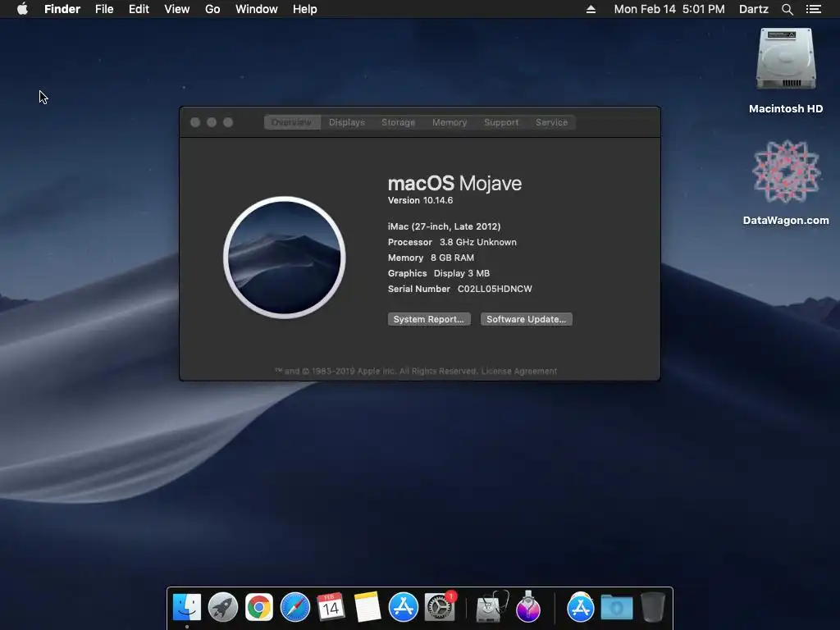Open the License Agreement link
The image size is (840, 630).
(x=519, y=372)
